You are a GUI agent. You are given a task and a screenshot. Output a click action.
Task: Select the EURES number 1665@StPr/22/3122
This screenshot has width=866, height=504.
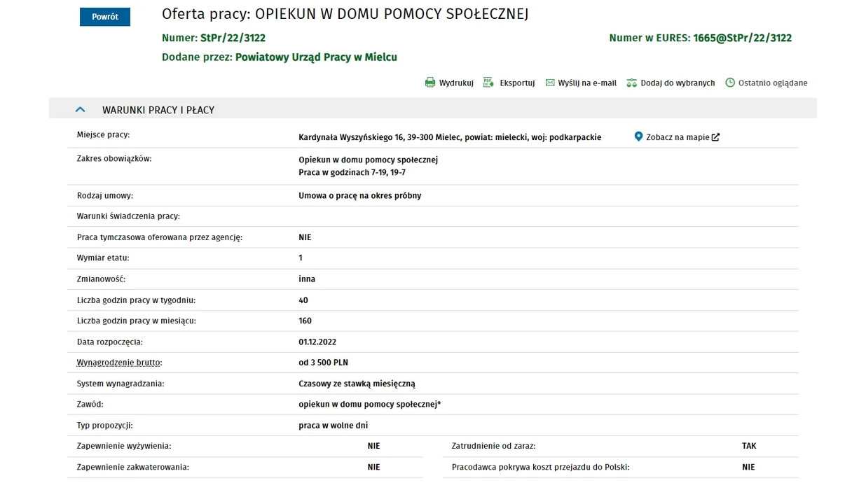[742, 38]
